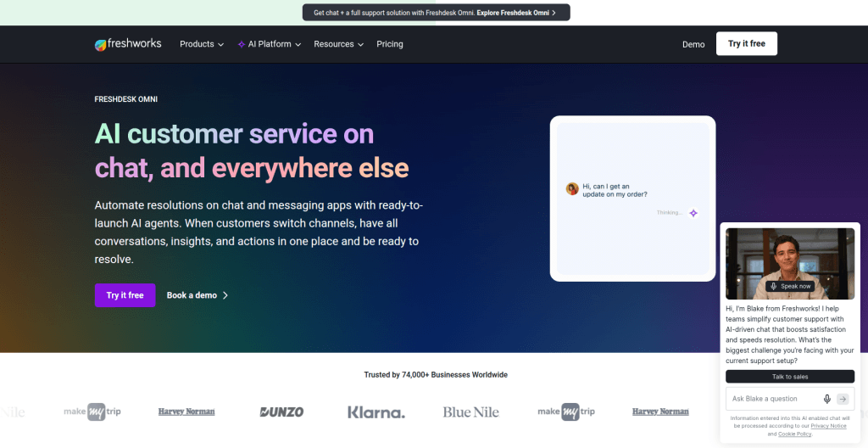Expand the AI Platform menu
The height and width of the screenshot is (448, 868).
point(270,44)
